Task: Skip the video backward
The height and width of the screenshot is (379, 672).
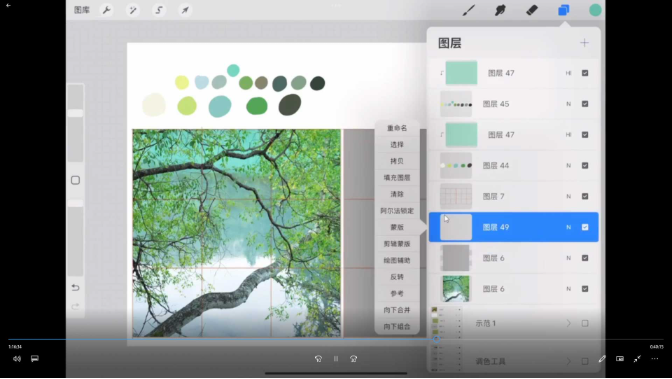Action: (318, 359)
